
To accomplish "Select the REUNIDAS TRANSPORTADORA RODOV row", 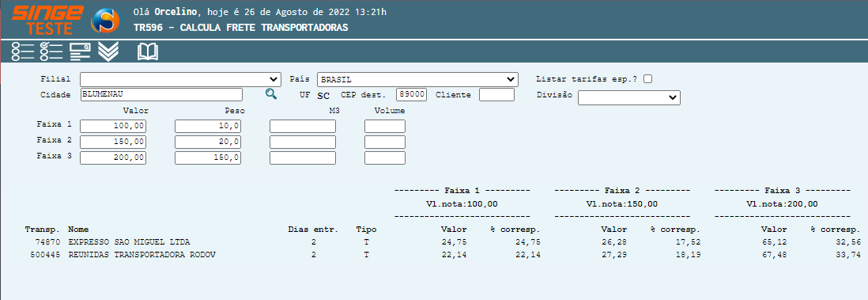I will 443,255.
